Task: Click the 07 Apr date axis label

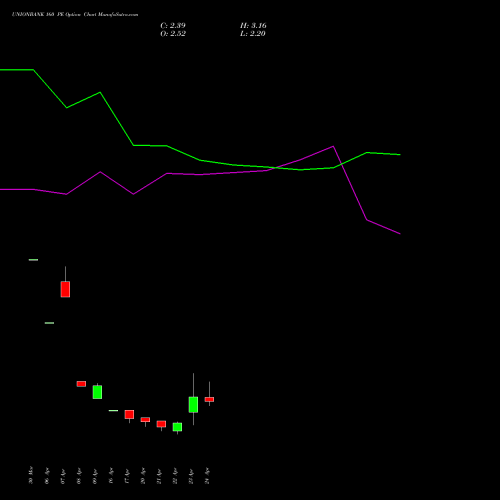Action: point(63,476)
